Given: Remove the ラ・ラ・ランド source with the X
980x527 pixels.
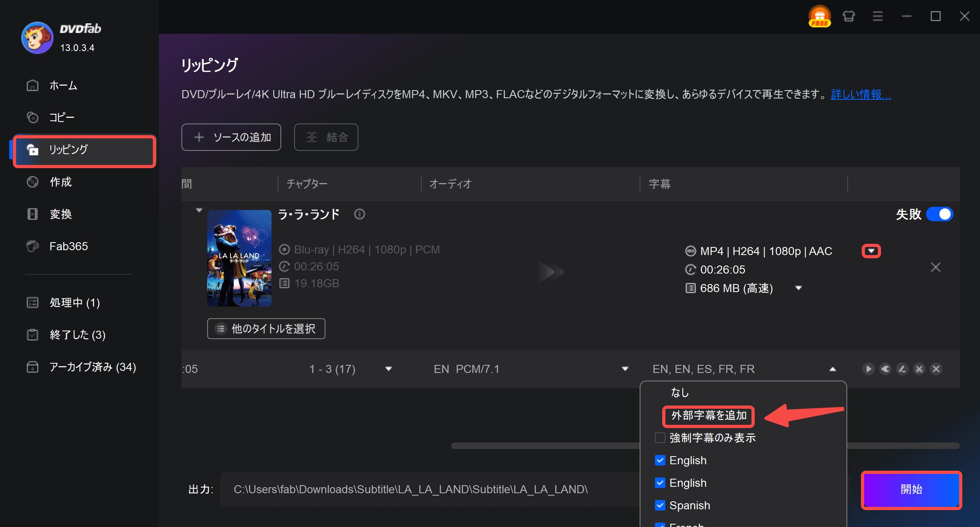Looking at the screenshot, I should click(x=936, y=267).
